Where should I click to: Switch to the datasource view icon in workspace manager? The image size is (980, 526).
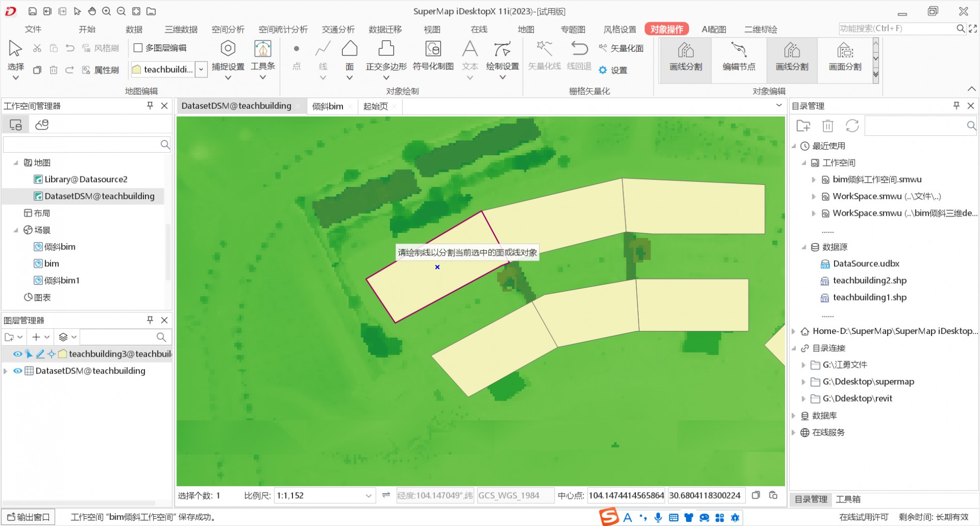click(42, 124)
